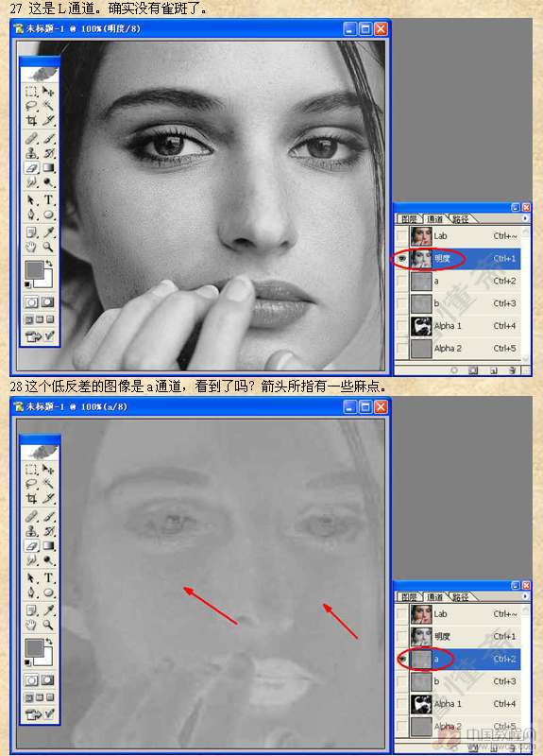Select the Type tool in the 明度/8 window
The height and width of the screenshot is (756, 543).
[x=48, y=199]
